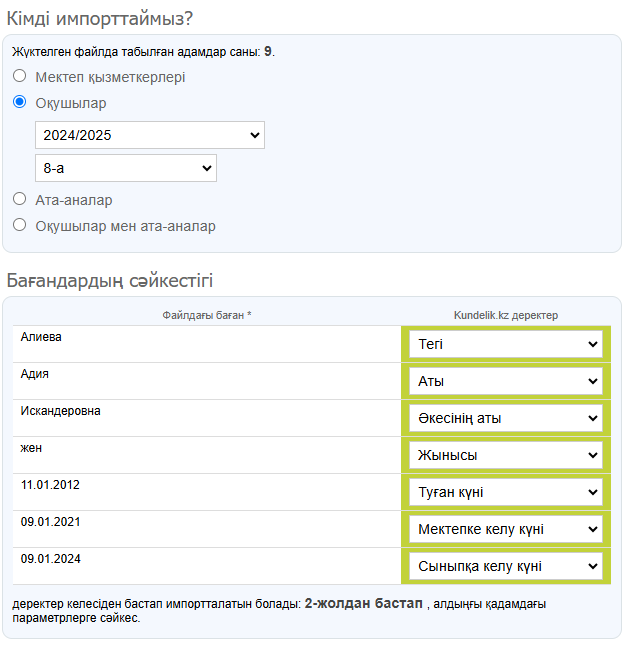
Task: Click the Файлдағы баған column header
Action: (207, 315)
